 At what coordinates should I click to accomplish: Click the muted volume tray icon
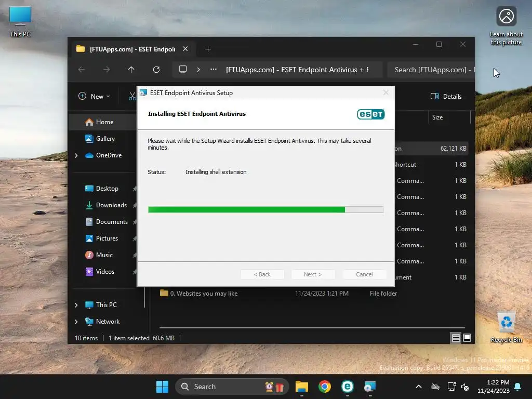coord(465,387)
